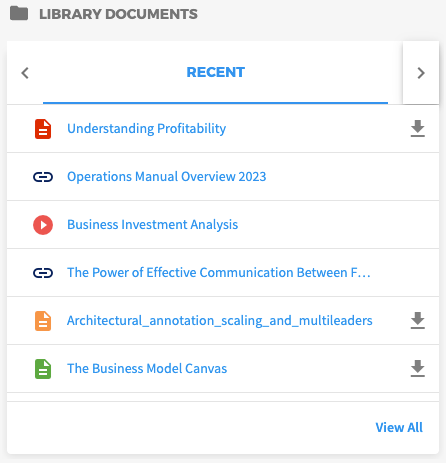Go to next tab using right chevron
Viewport: 446px width, 463px height.
(x=421, y=73)
